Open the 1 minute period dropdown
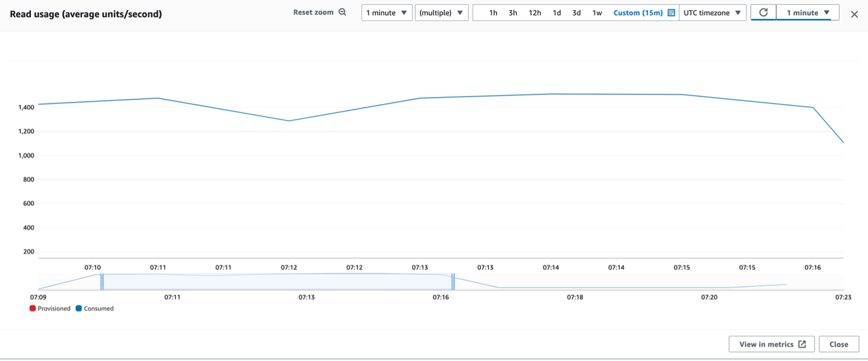Screen dimensions: 868x361 pos(387,12)
